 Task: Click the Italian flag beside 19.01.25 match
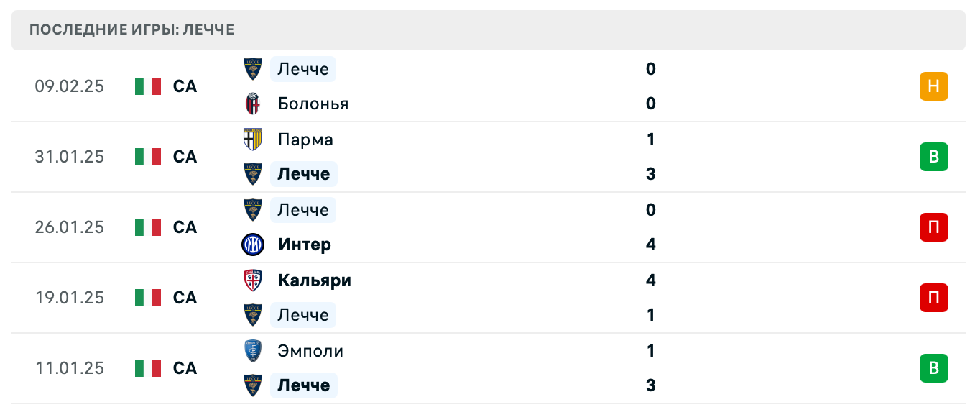[x=148, y=298]
